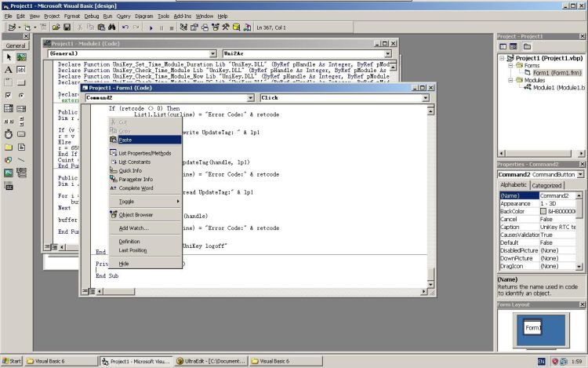Click the Save Project disk icon
Viewport: 588px width, 368px height.
click(67, 27)
